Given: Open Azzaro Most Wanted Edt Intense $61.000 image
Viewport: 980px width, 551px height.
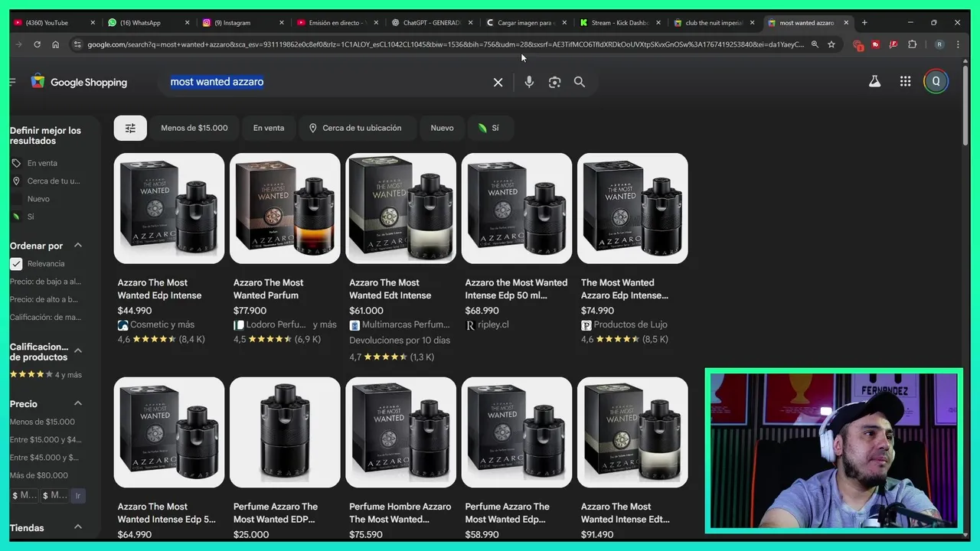Looking at the screenshot, I should (401, 208).
